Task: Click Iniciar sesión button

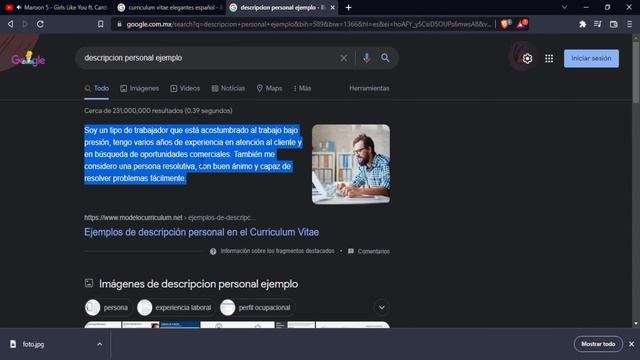Action: (591, 58)
